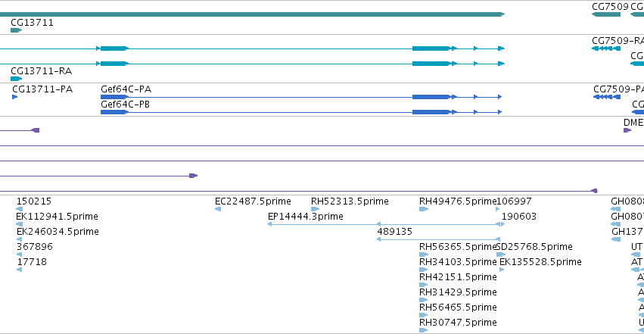
Task: Select the RH30747.5prime EST marker
Action: point(423,330)
